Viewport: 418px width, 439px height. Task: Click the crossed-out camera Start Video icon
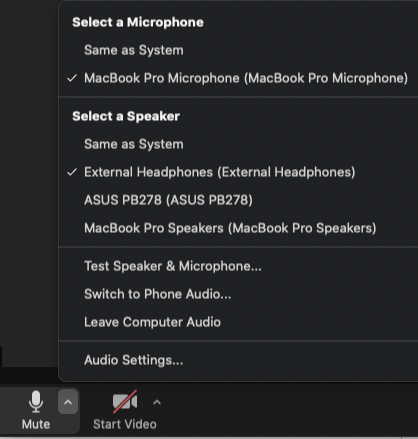125,402
